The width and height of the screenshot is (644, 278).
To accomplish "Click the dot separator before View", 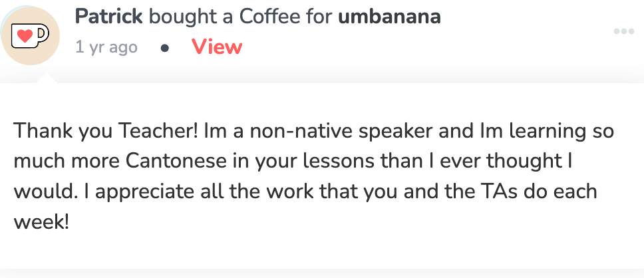I will (x=165, y=49).
